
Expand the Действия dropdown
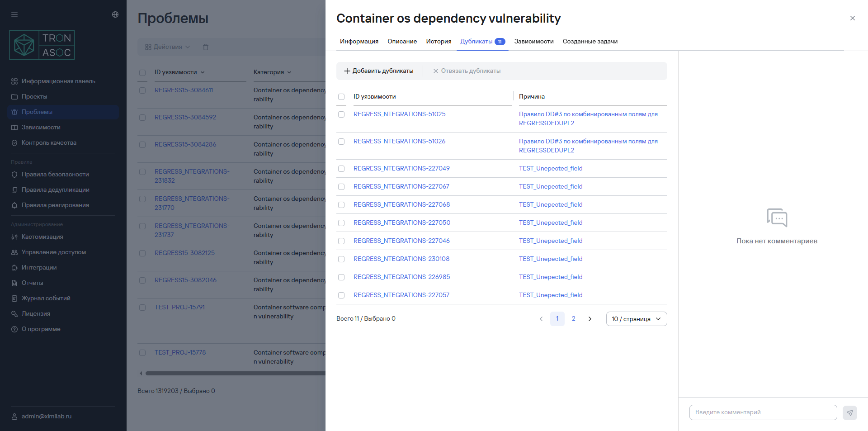click(167, 47)
